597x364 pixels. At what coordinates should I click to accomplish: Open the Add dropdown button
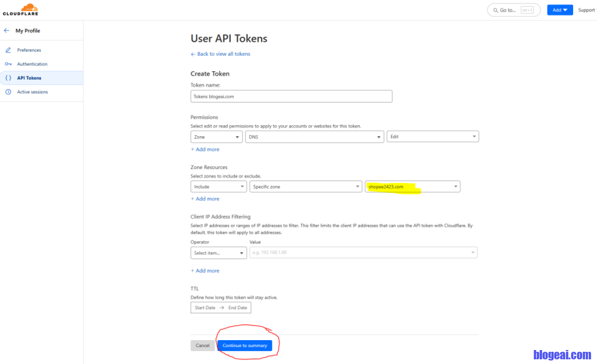click(560, 10)
